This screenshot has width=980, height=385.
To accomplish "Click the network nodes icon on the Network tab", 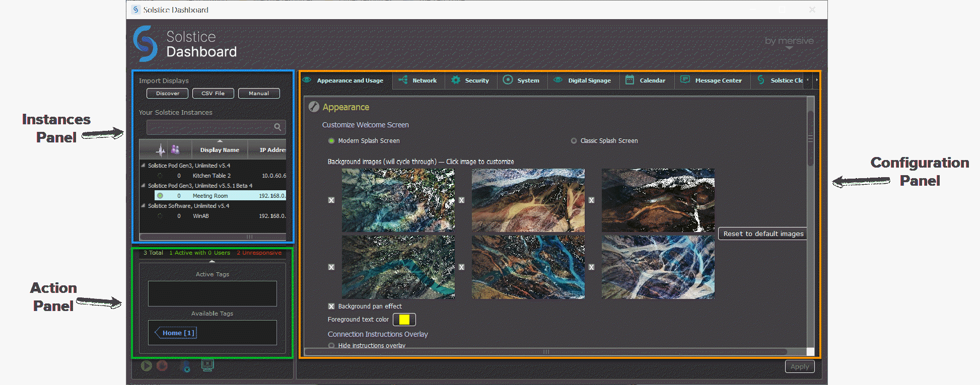I will tap(403, 80).
